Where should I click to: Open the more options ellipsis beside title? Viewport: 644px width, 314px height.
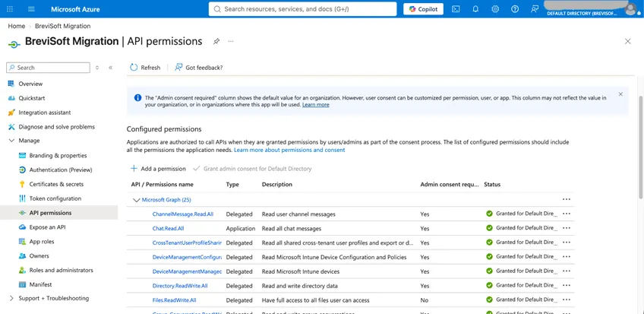231,42
